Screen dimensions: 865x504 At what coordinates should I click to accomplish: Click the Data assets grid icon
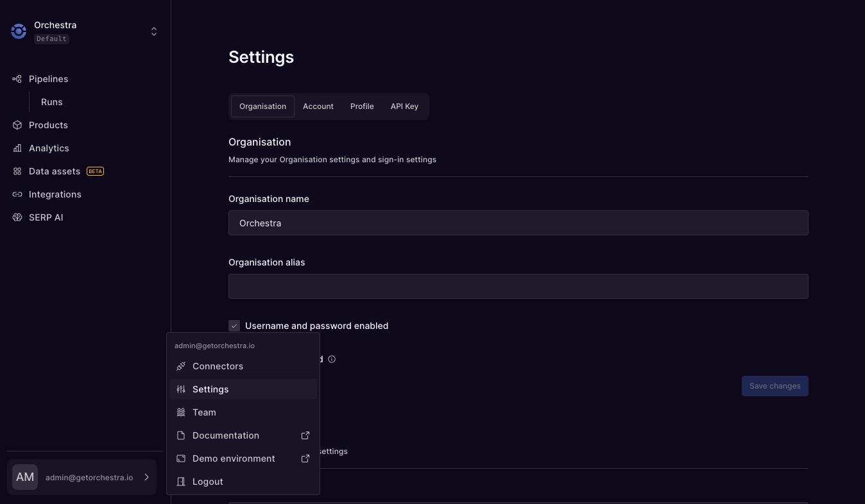point(17,171)
